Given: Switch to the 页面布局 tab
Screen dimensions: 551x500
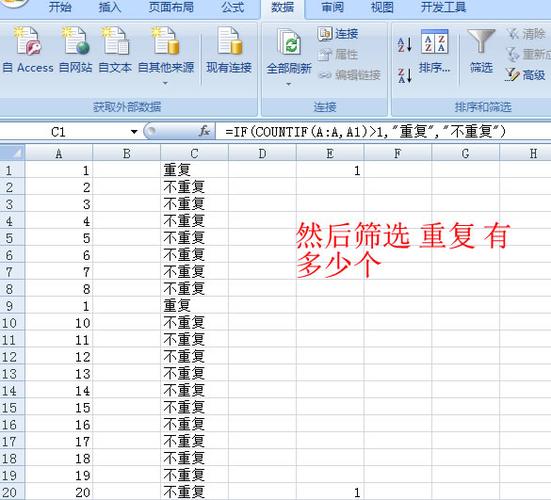Looking at the screenshot, I should pyautogui.click(x=171, y=7).
